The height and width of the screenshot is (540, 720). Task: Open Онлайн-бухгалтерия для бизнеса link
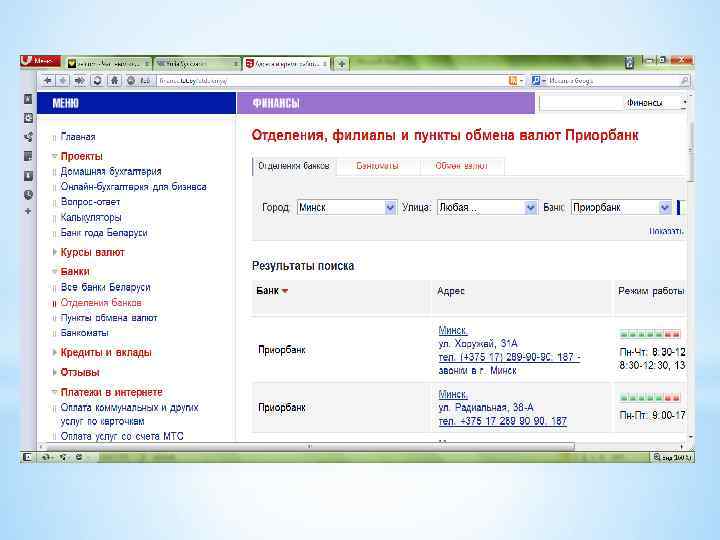pos(134,187)
